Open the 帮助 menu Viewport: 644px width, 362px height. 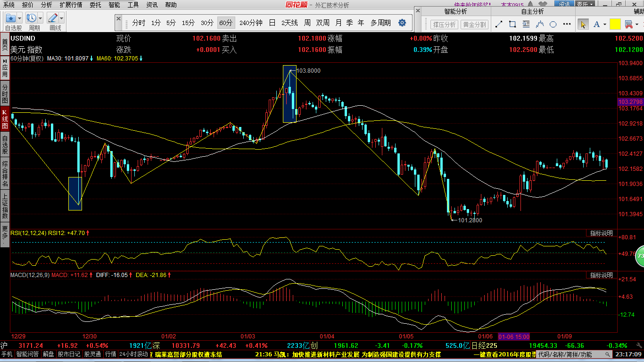[x=171, y=5]
